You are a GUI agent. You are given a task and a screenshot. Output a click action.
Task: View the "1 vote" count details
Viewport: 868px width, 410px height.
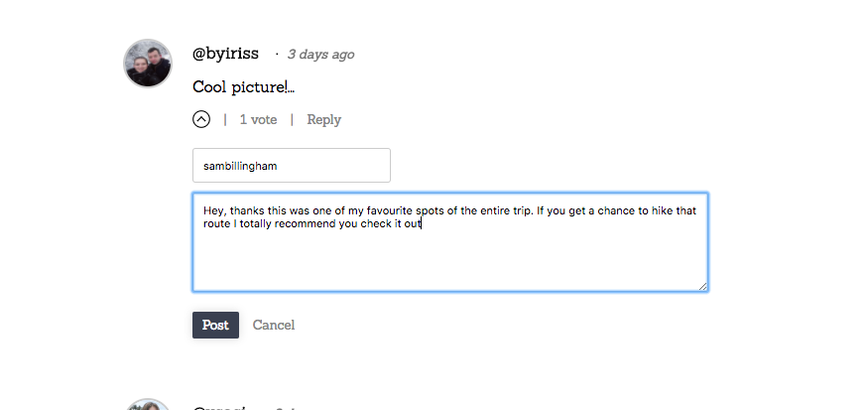258,120
